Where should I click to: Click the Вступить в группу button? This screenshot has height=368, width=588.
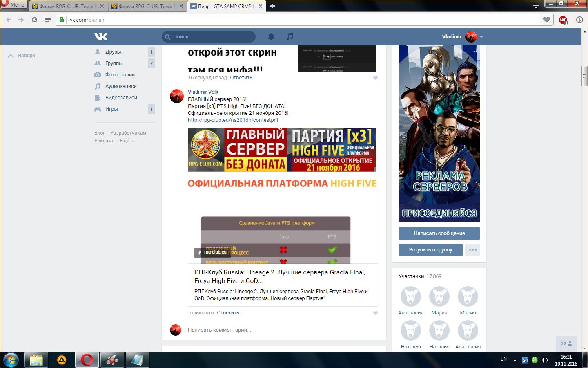click(x=430, y=250)
